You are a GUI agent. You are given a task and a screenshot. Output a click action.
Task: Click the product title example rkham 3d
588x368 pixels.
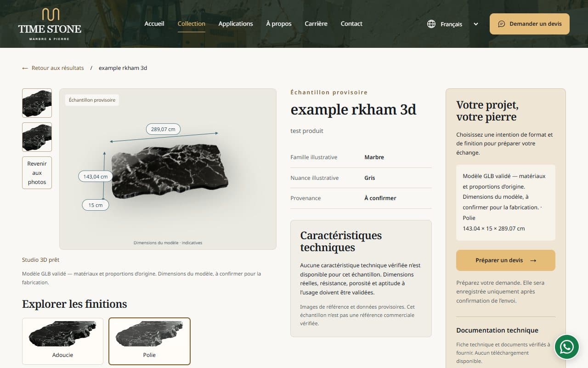(x=354, y=109)
